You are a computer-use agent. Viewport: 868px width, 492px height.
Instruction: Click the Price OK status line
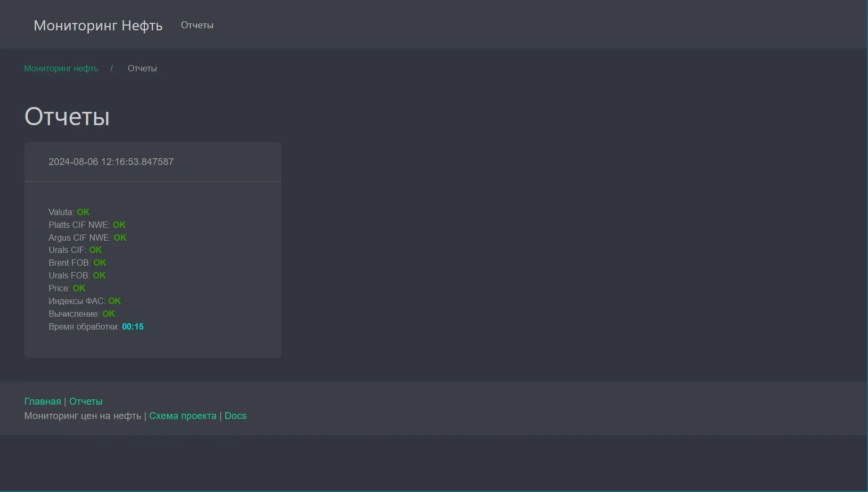67,288
